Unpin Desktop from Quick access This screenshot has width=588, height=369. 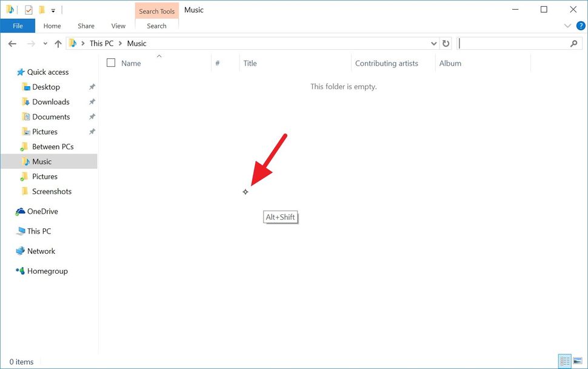[92, 87]
